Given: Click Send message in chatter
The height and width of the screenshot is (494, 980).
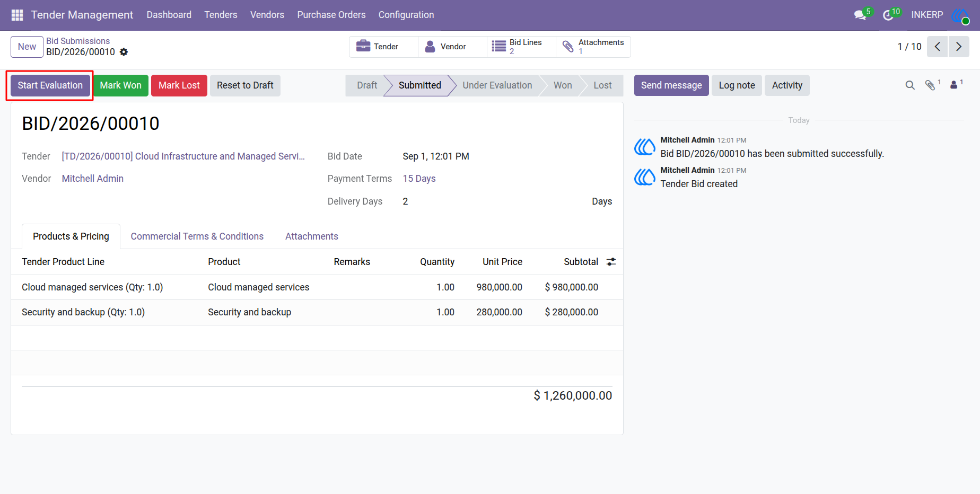Looking at the screenshot, I should click(x=671, y=85).
